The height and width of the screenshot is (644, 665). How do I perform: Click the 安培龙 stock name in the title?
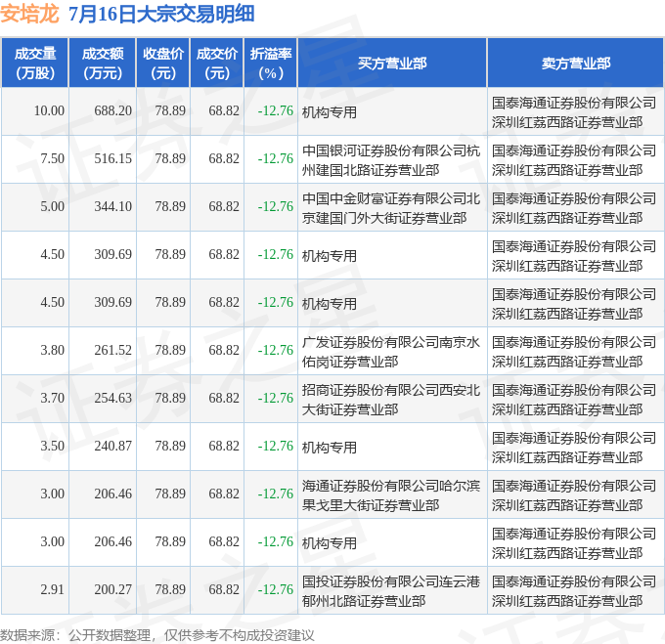pyautogui.click(x=29, y=14)
